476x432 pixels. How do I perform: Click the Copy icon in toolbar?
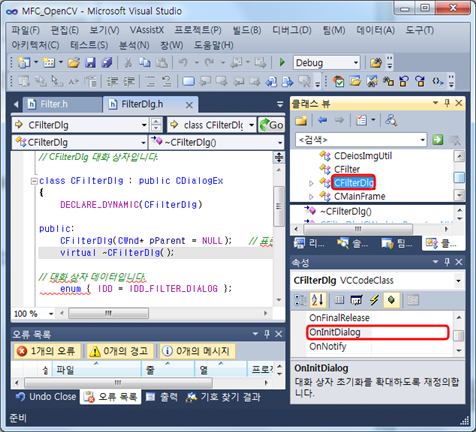145,63
